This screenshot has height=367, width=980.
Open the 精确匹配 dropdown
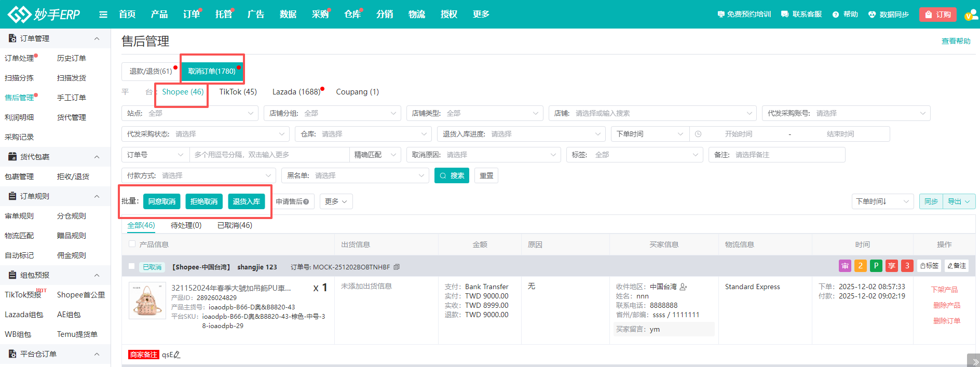[375, 155]
